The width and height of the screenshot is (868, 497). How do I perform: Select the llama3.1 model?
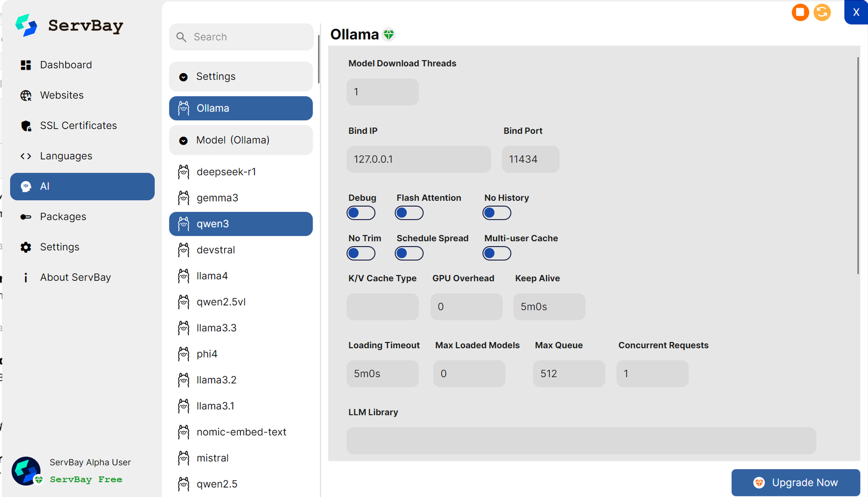pos(241,406)
